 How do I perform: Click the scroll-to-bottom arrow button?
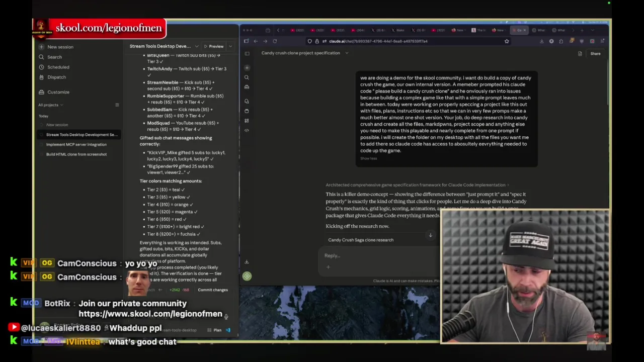coord(430,235)
